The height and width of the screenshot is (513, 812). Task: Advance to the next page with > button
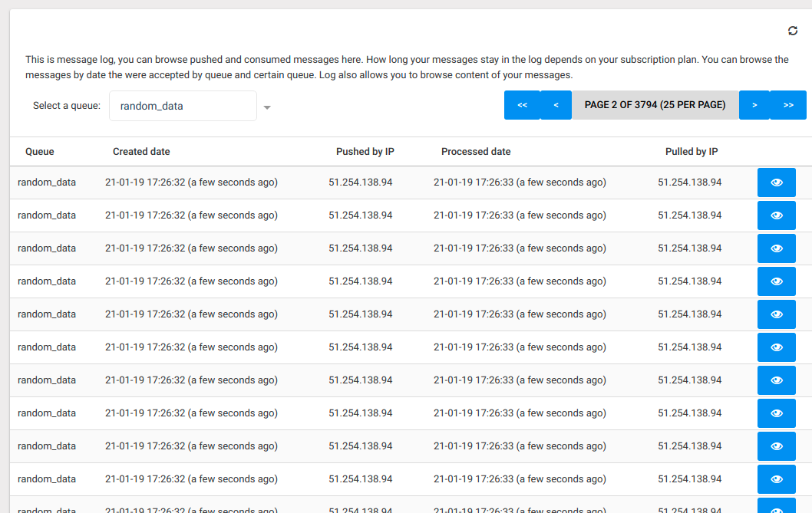754,105
